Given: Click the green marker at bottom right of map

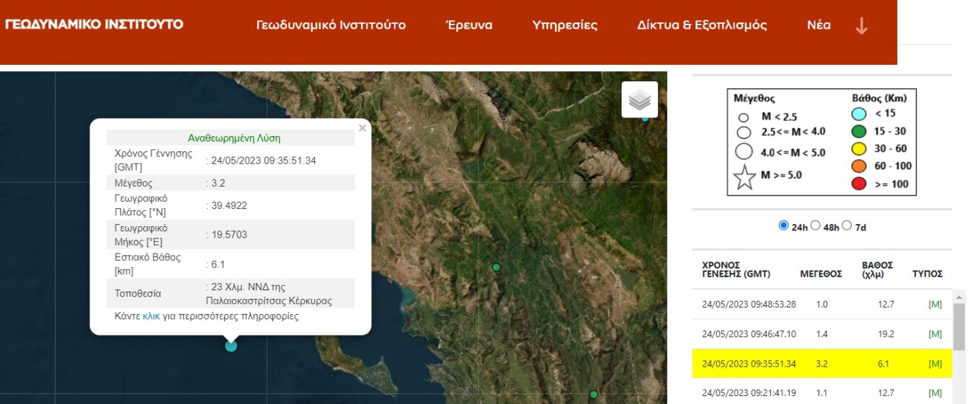Looking at the screenshot, I should pyautogui.click(x=594, y=395).
